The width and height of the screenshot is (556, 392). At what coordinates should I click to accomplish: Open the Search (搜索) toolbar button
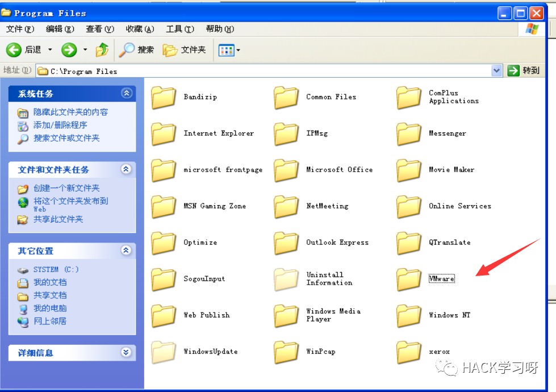pyautogui.click(x=136, y=50)
